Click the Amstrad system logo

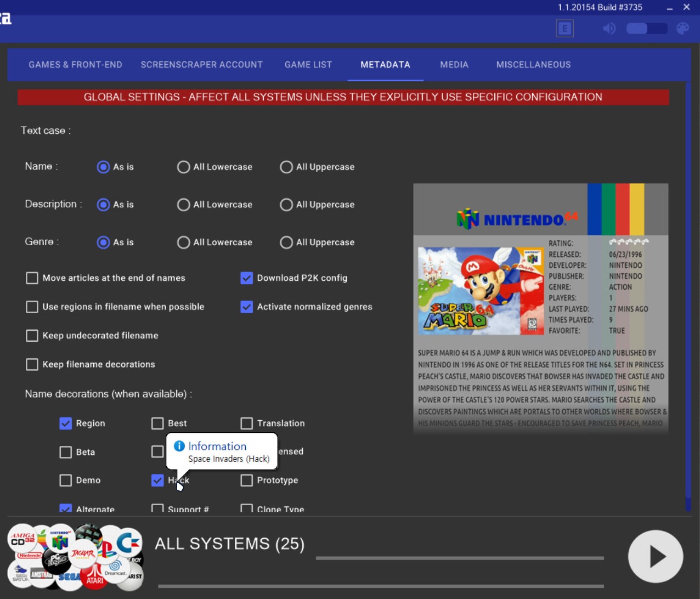click(x=41, y=575)
